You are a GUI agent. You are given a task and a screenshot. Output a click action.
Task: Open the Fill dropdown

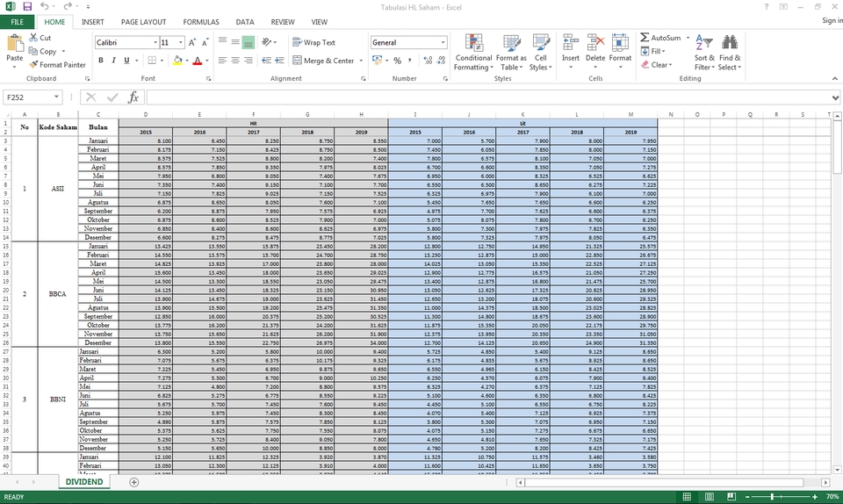(x=652, y=51)
